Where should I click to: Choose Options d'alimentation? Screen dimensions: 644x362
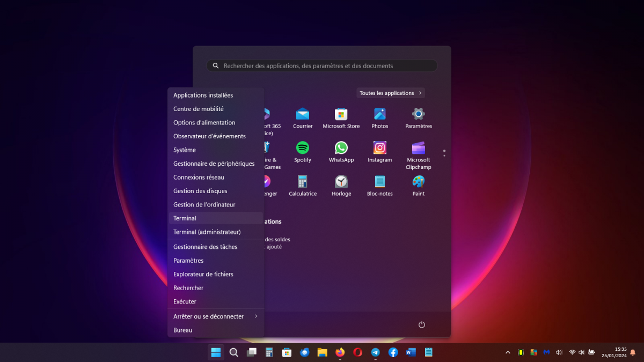[x=216, y=122]
